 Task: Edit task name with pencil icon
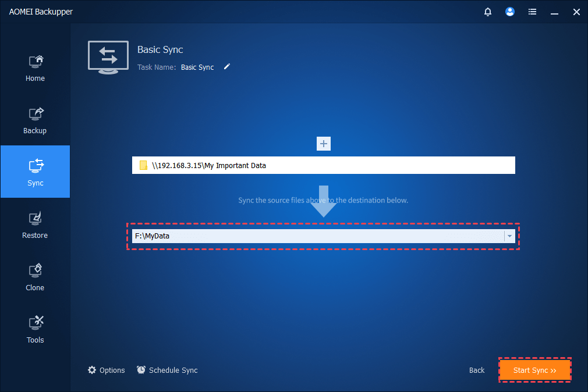tap(227, 67)
